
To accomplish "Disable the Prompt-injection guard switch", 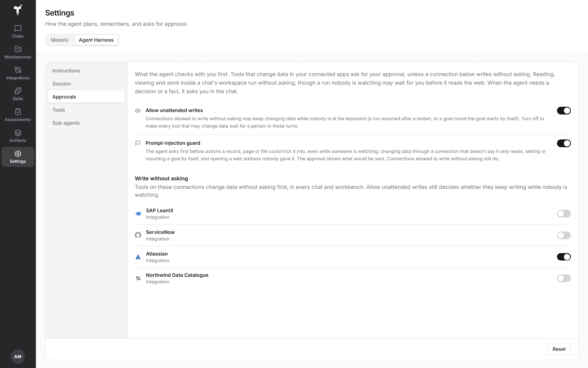I will click(564, 143).
